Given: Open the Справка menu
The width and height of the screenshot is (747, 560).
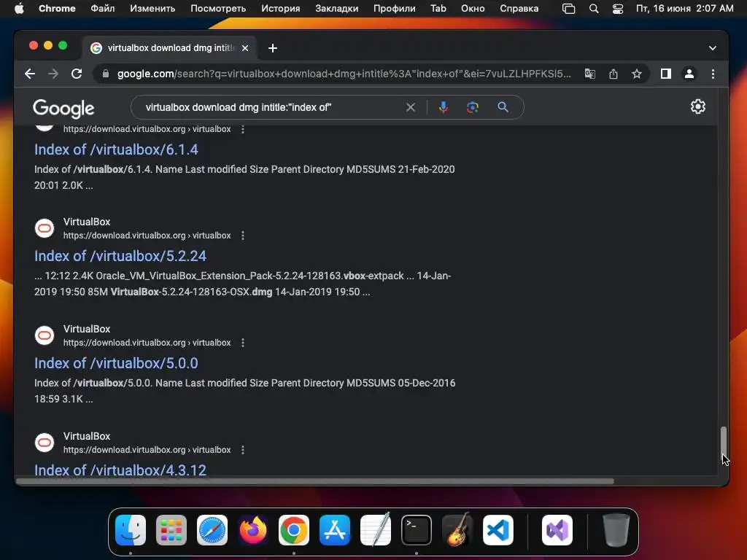Looking at the screenshot, I should tap(519, 8).
